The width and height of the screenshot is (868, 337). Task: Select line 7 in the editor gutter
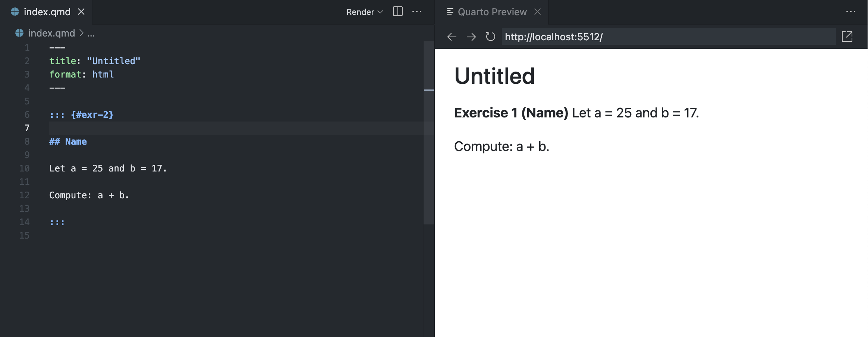pos(26,128)
